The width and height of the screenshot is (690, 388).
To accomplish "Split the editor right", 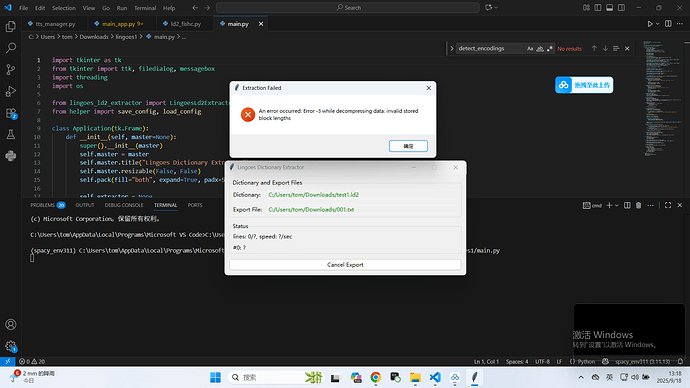I will coord(668,24).
